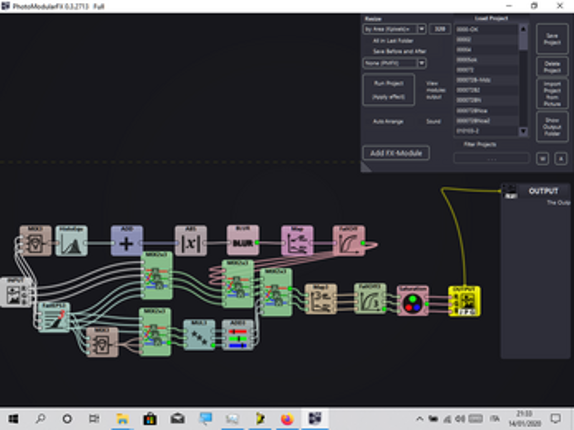The image size is (574, 430).
Task: Click the Show Output Folder button
Action: 552,127
